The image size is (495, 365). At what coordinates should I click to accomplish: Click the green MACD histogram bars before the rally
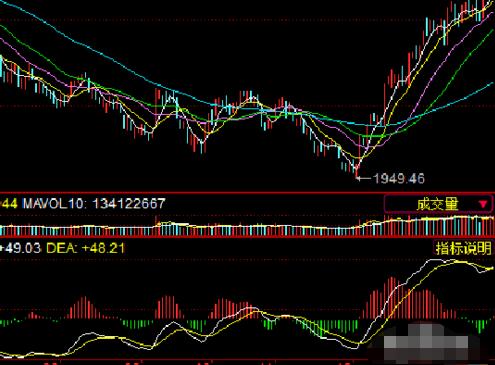(x=330, y=328)
